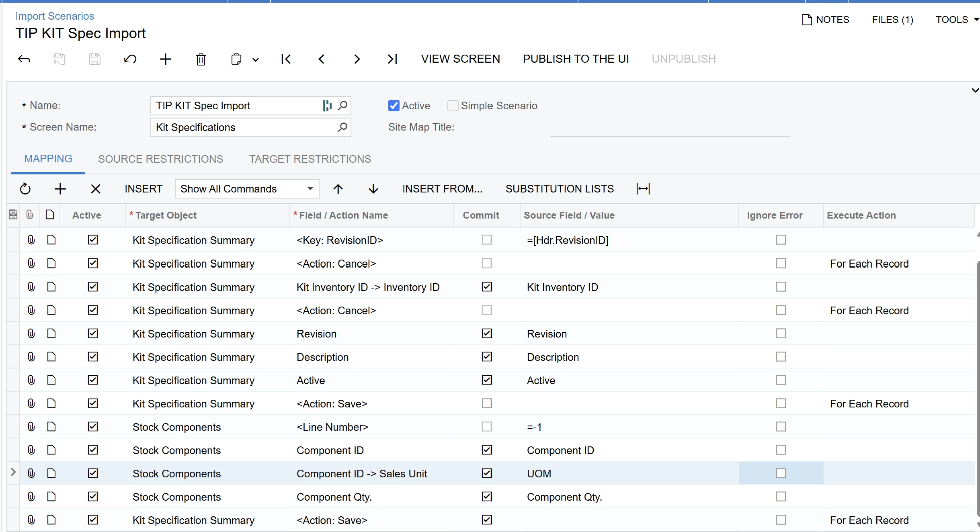Viewport: 980px width, 532px height.
Task: Switch to Source Restrictions tab
Action: [160, 159]
